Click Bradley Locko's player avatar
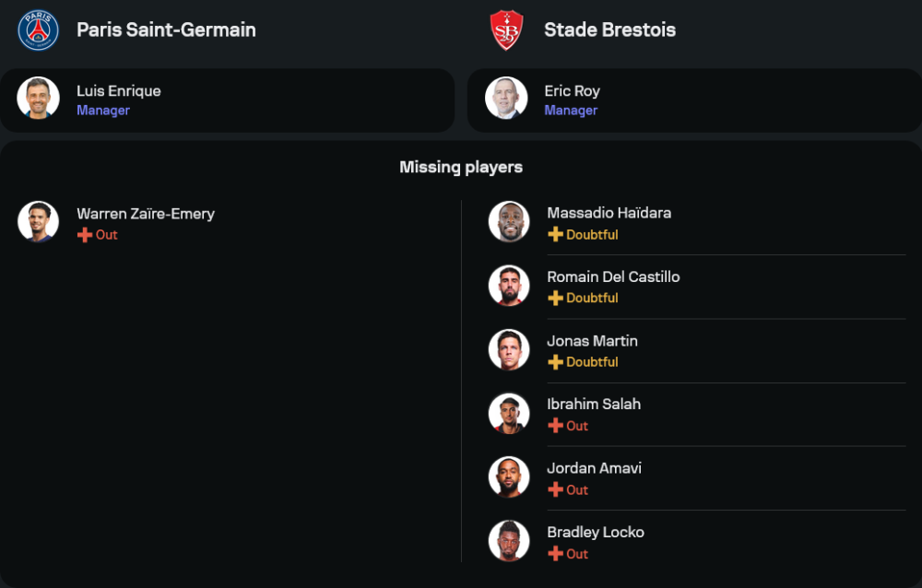The width and height of the screenshot is (922, 588). pos(509,541)
